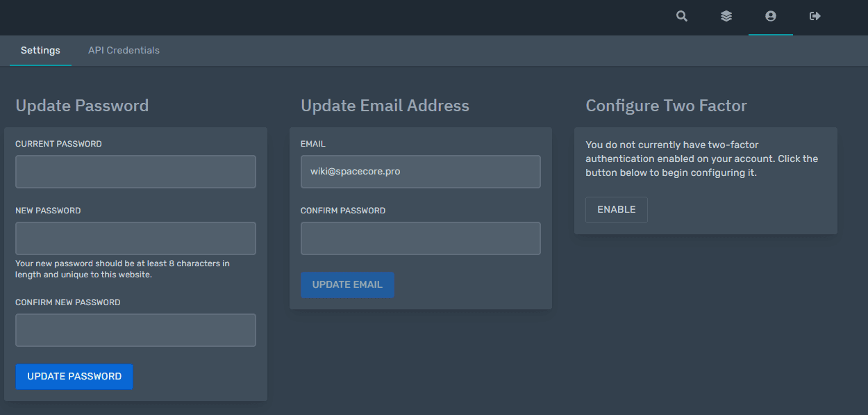Focus the Confirm Password field under Email

[x=420, y=238]
